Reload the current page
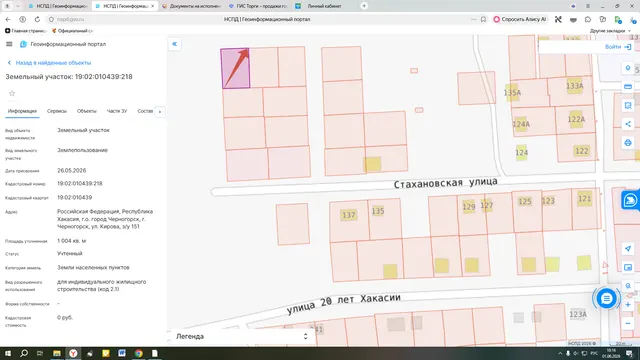The width and height of the screenshot is (640, 360). (x=37, y=19)
